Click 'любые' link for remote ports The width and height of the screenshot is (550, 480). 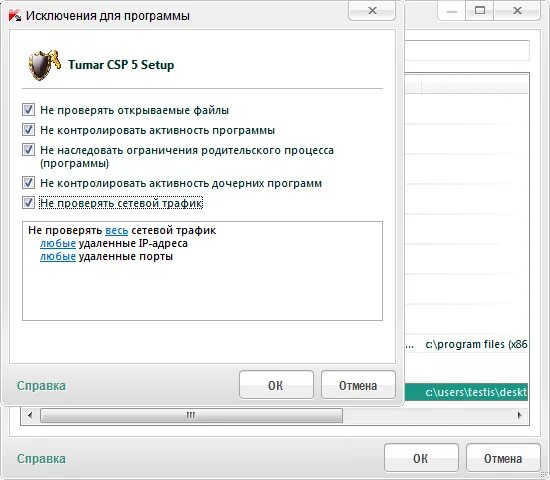pyautogui.click(x=58, y=256)
